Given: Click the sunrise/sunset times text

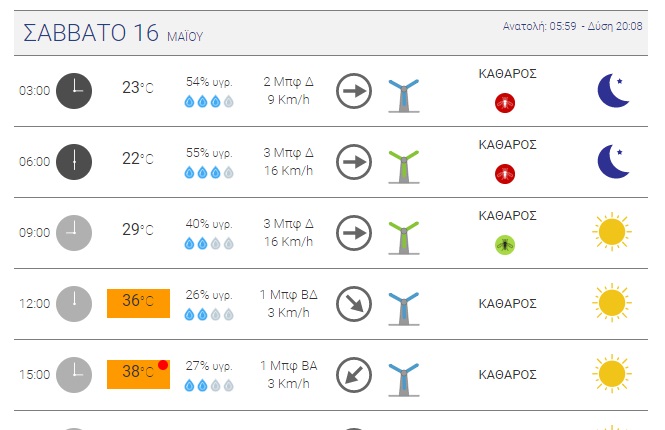Looking at the screenshot, I should click(572, 26).
